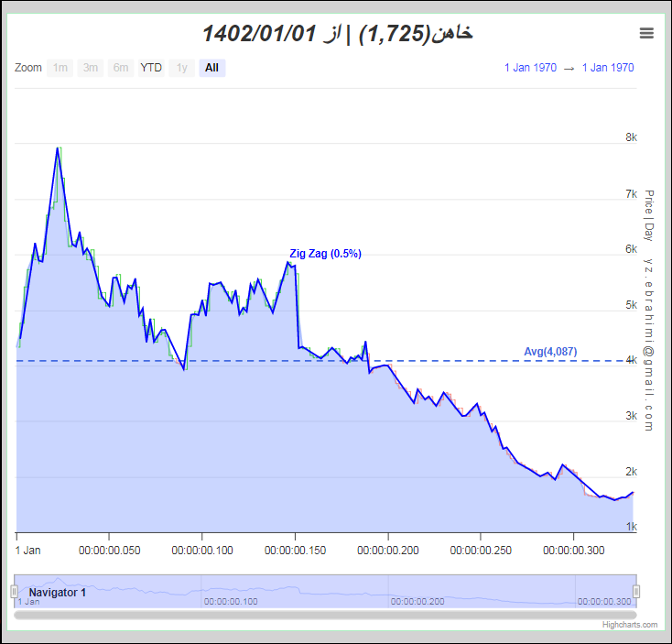Click the 3k y-axis label
Viewport: 672px width, 644px height.
[x=632, y=416]
